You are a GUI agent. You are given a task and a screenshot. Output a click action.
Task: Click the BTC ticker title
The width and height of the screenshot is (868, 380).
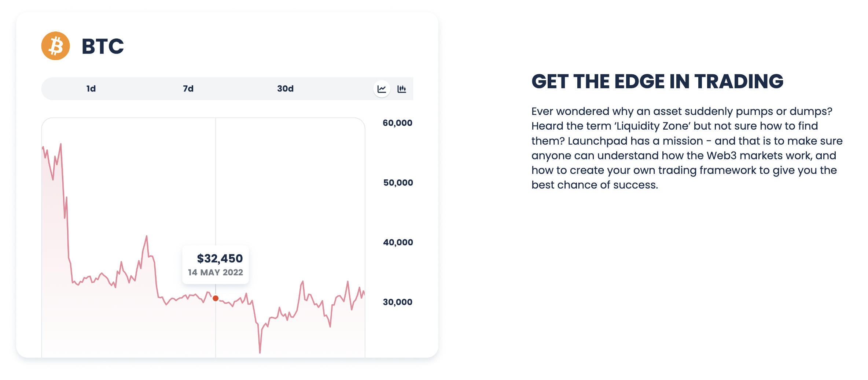point(103,46)
